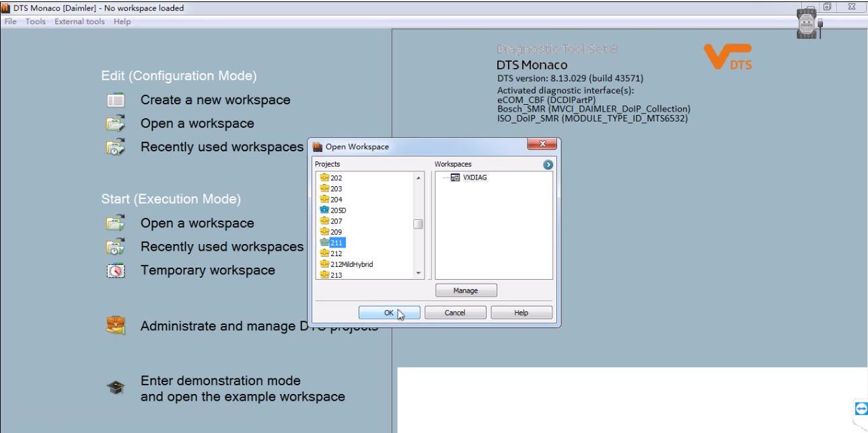Viewport: 868px width, 433px height.
Task: Select project 211 in list
Action: point(337,243)
